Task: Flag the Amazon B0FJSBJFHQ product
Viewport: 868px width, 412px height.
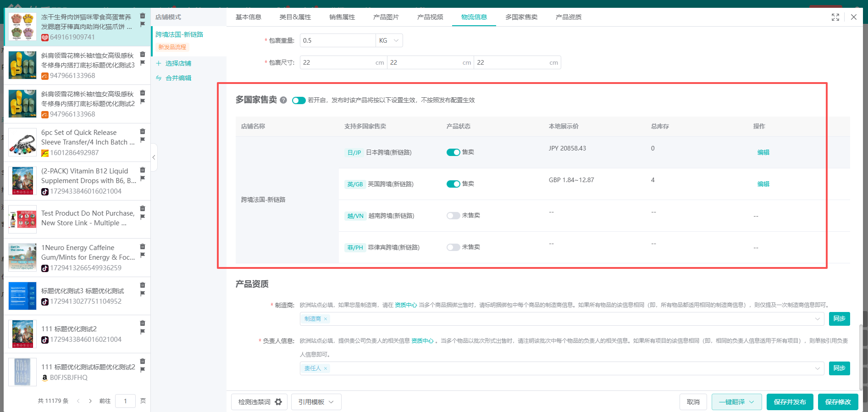Action: click(143, 369)
